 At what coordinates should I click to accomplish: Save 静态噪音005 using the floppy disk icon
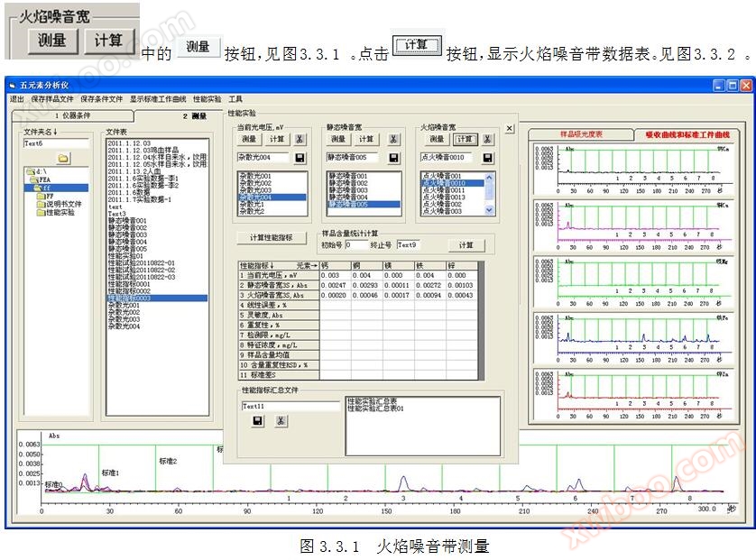point(393,157)
